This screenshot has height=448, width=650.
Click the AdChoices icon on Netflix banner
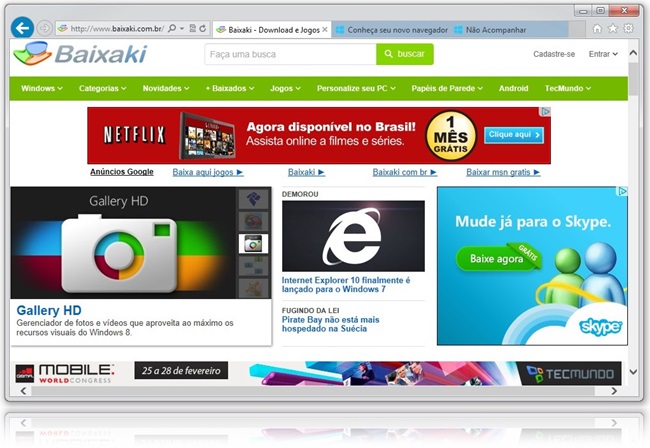(546, 111)
